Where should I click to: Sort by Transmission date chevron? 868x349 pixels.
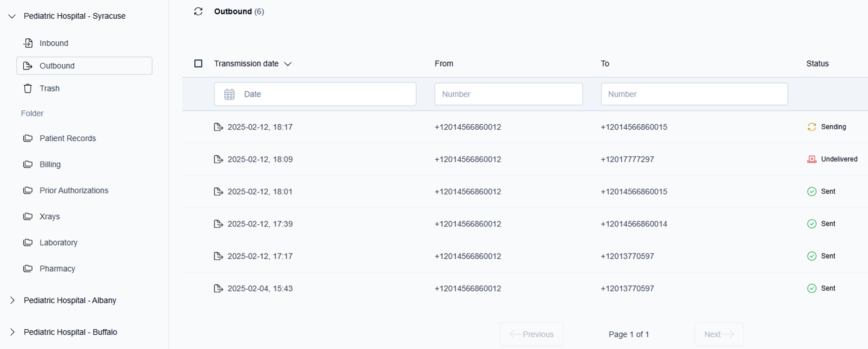[288, 64]
